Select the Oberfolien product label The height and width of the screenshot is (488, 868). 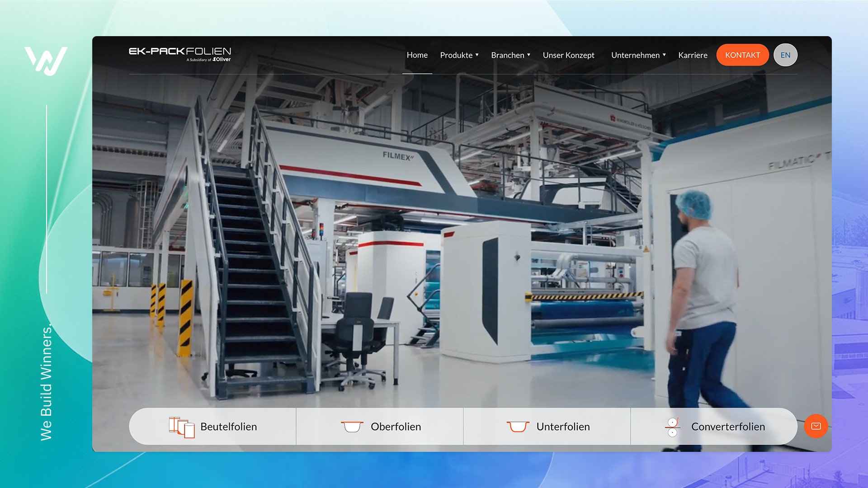(396, 427)
